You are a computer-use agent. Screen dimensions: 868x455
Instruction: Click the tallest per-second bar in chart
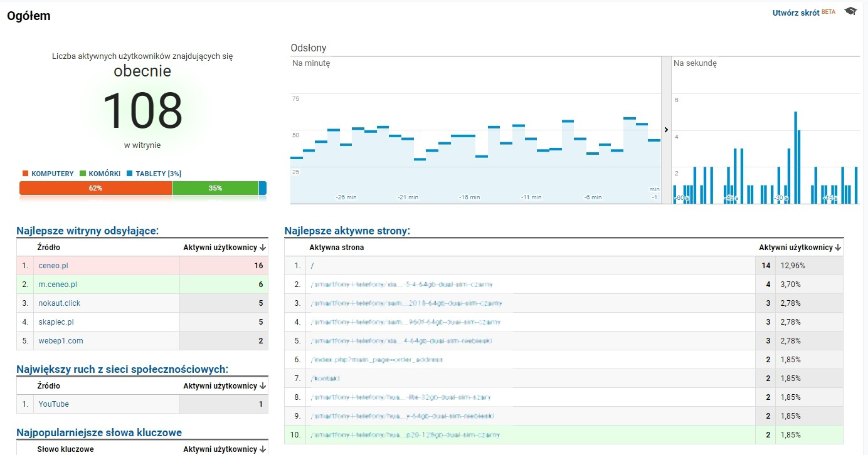795,157
